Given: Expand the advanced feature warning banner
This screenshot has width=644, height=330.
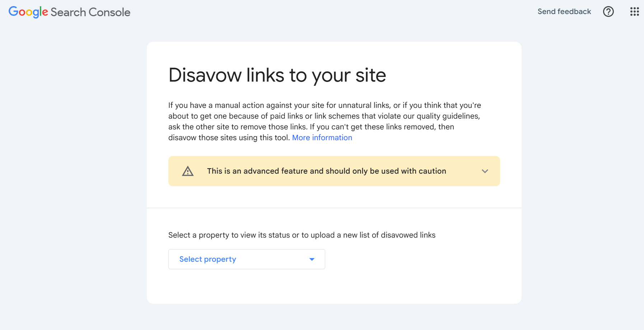Looking at the screenshot, I should (485, 171).
